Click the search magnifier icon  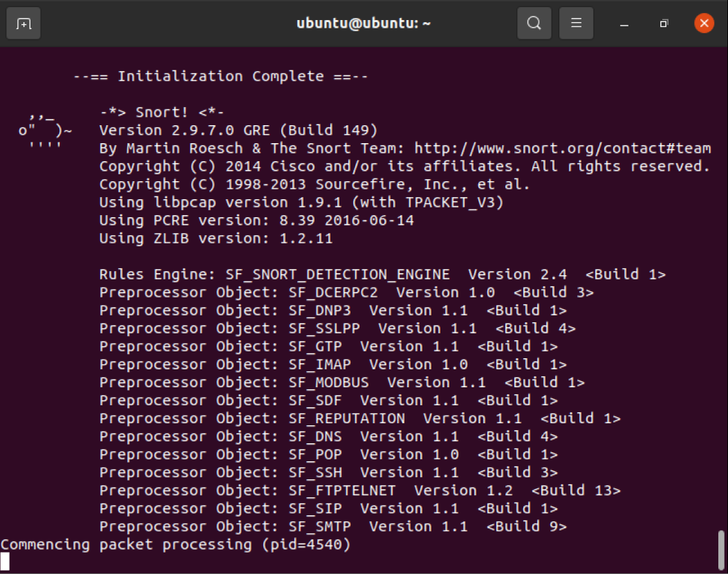pos(534,24)
